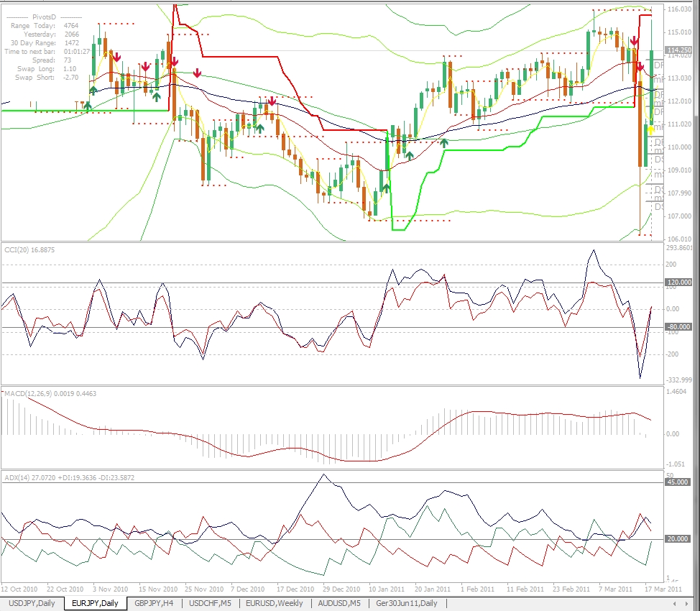Click the 25 Nov 2010 date label
This screenshot has width=700, height=611.
point(204,589)
